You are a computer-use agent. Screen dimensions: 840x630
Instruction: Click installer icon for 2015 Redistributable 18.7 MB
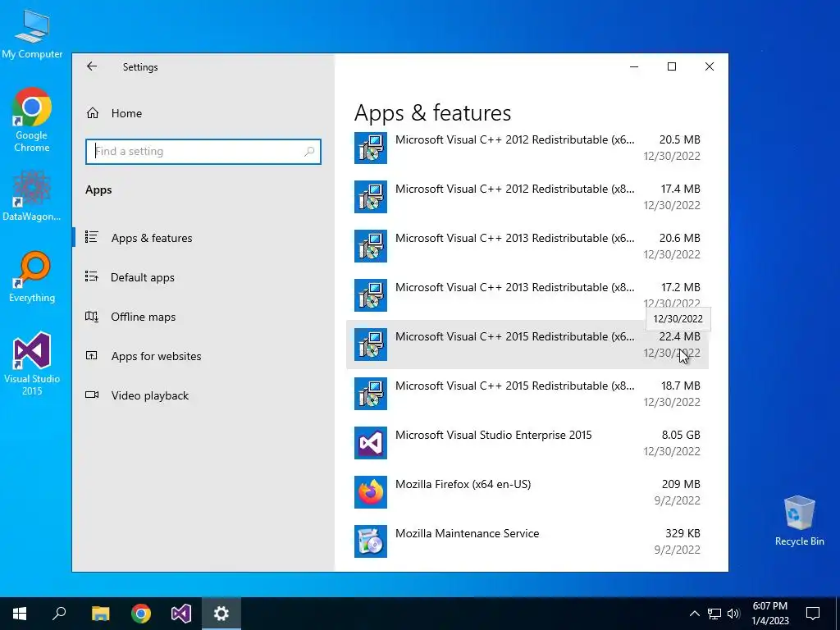point(371,394)
